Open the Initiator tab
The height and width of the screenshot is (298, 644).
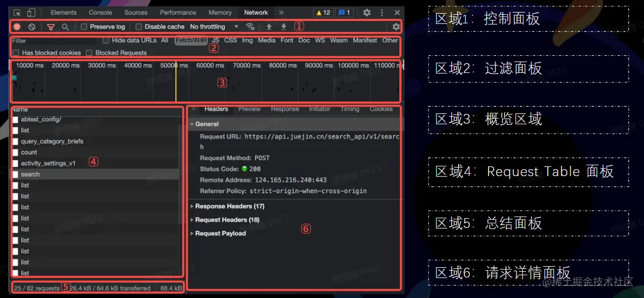pos(320,109)
